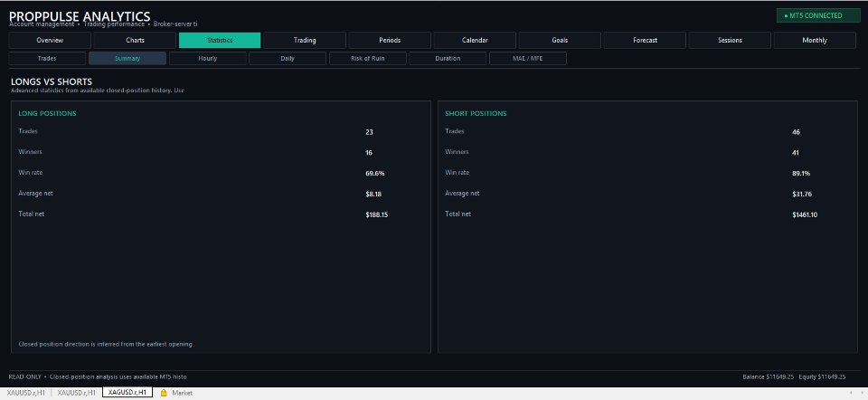Click the Equity $11649.25 status text
Screen dimensions: 868x400
[822, 376]
